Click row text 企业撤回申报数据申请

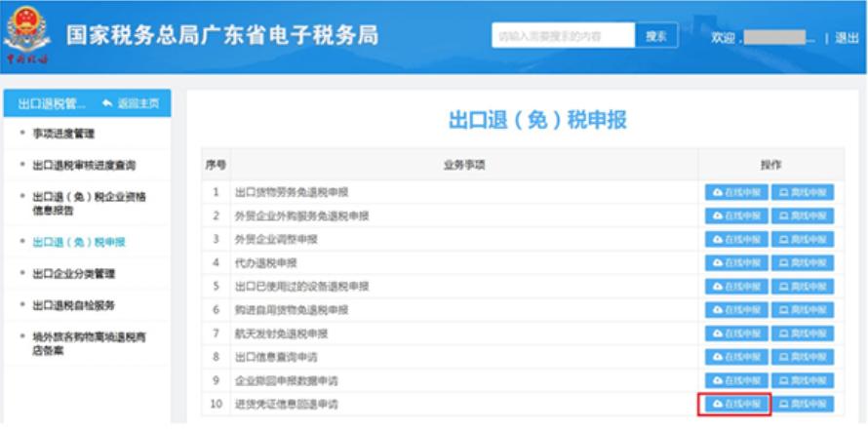click(x=286, y=380)
